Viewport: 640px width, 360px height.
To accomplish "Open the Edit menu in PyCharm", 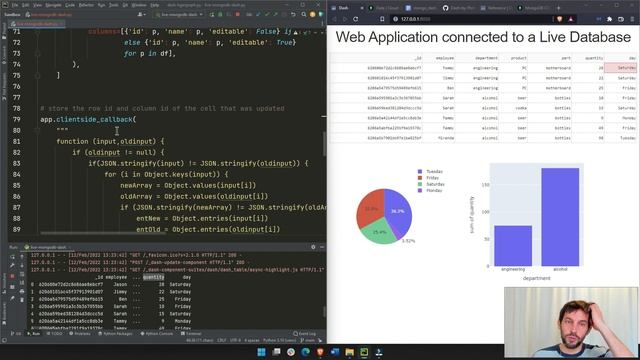I will (25, 5).
